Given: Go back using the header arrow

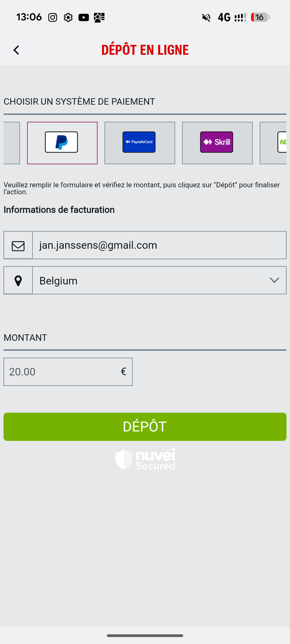Looking at the screenshot, I should [x=16, y=50].
